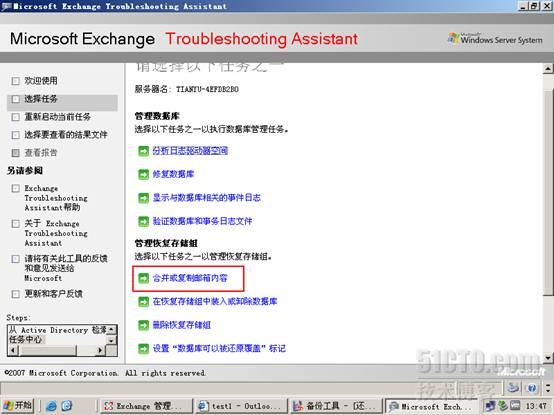Tick the 欢迎使用 checkbox
The height and width of the screenshot is (415, 554).
[16, 81]
